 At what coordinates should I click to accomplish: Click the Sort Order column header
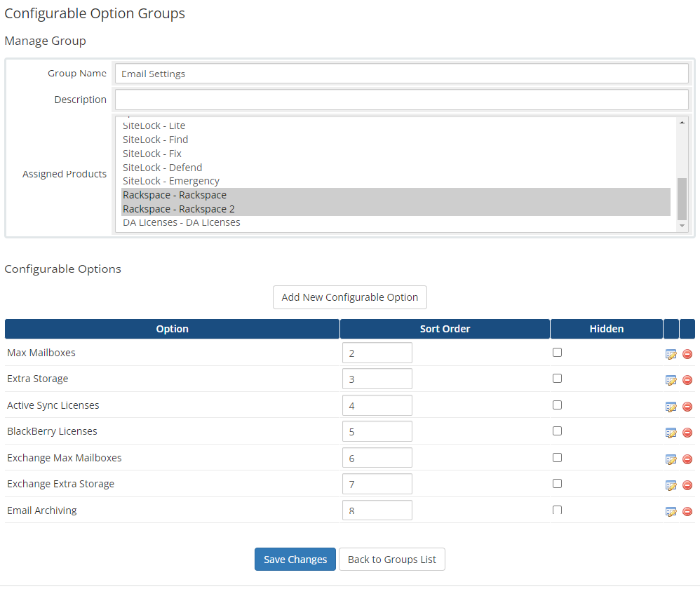[x=445, y=329]
